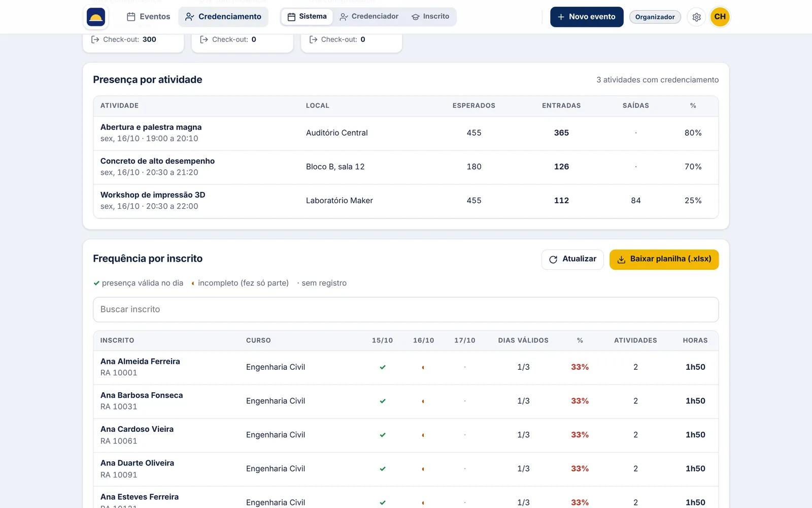812x508 pixels.
Task: Click green check for Ana Almeida Ferreira
Action: [383, 367]
